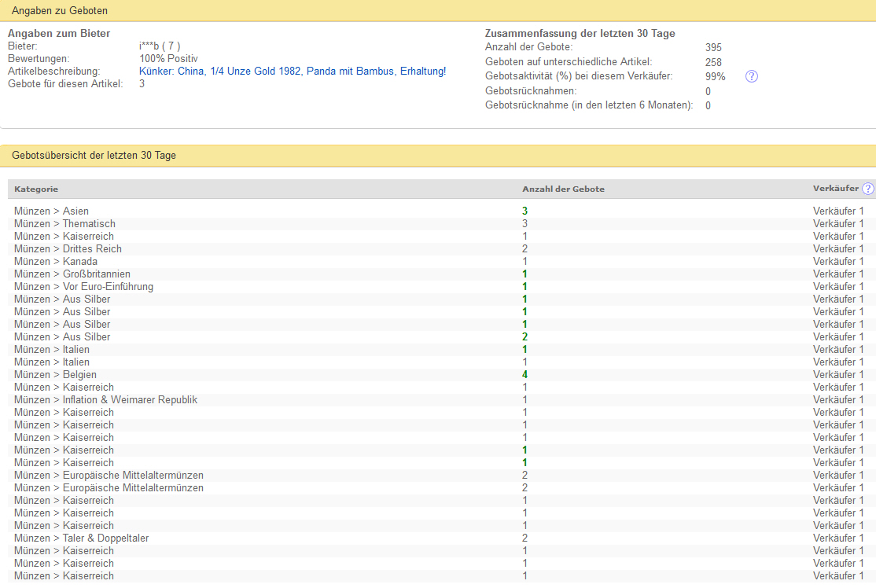Click the Anzahl der Gebote column header

563,189
